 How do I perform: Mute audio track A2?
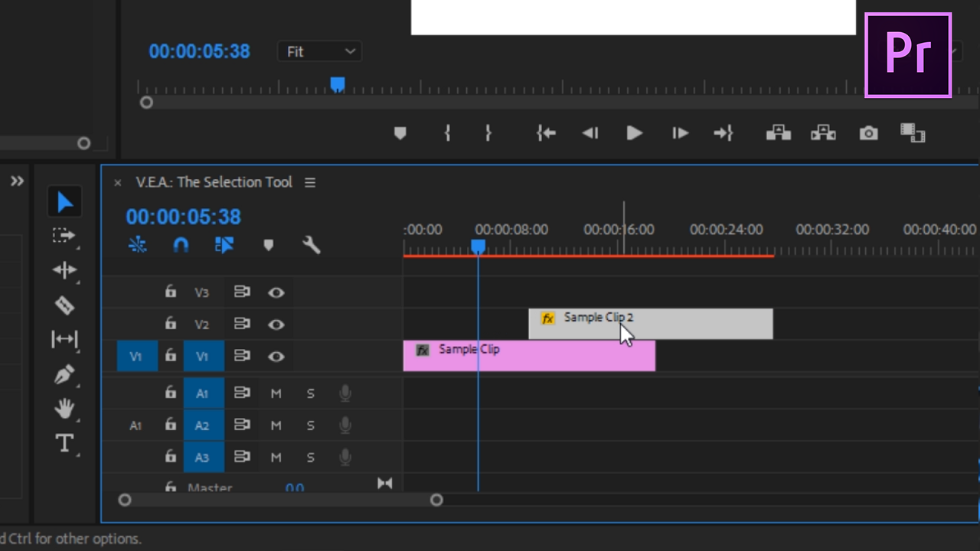276,425
